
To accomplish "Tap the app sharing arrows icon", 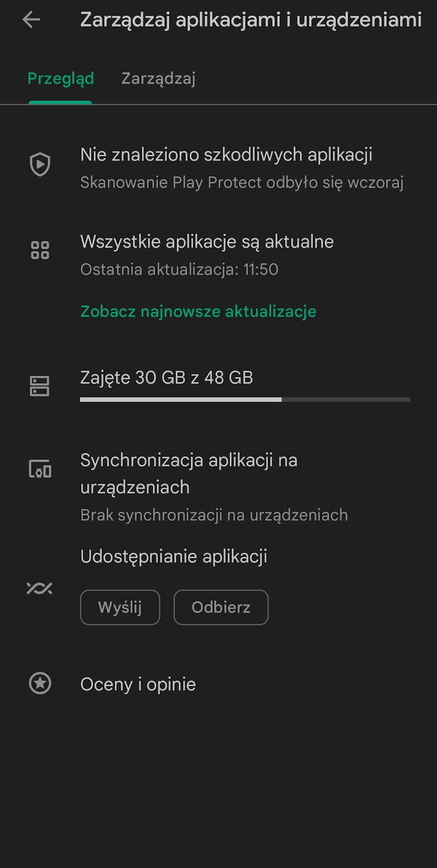I will pos(40,588).
